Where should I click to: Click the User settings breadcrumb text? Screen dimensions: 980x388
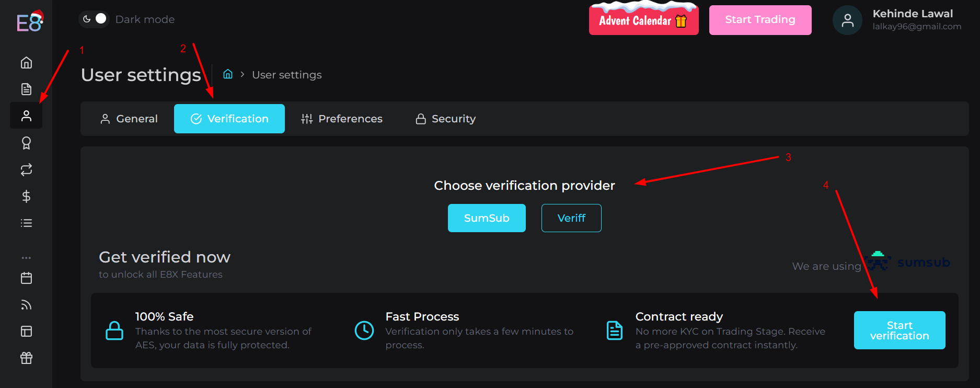click(287, 75)
